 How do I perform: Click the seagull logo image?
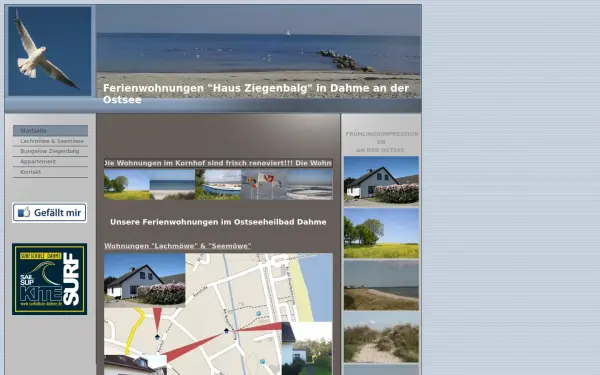pyautogui.click(x=50, y=51)
